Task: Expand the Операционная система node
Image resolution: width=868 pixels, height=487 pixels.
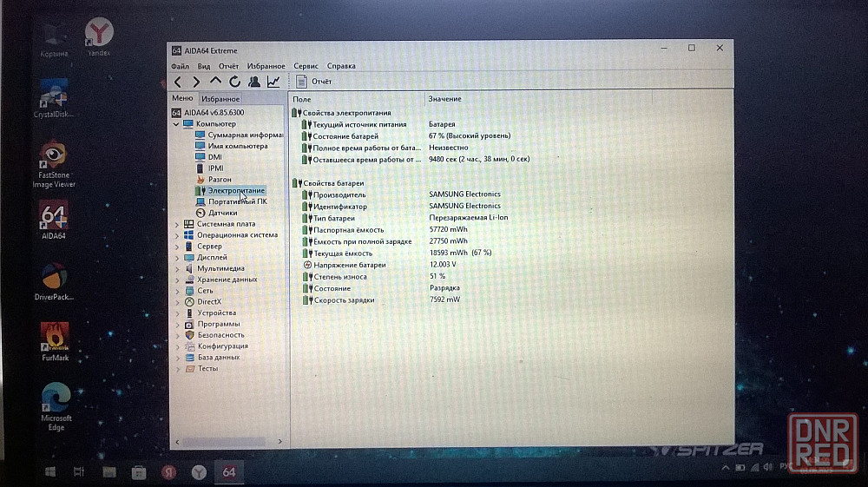Action: click(x=177, y=236)
